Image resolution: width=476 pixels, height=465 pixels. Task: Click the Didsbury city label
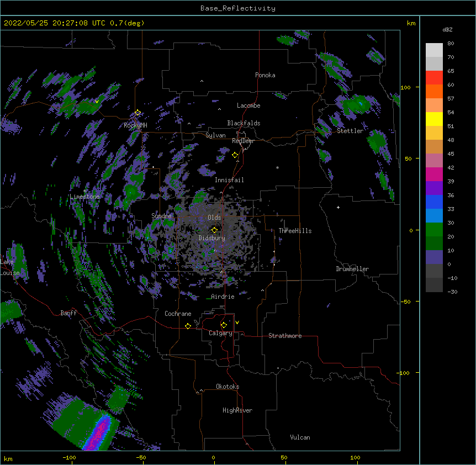211,238
